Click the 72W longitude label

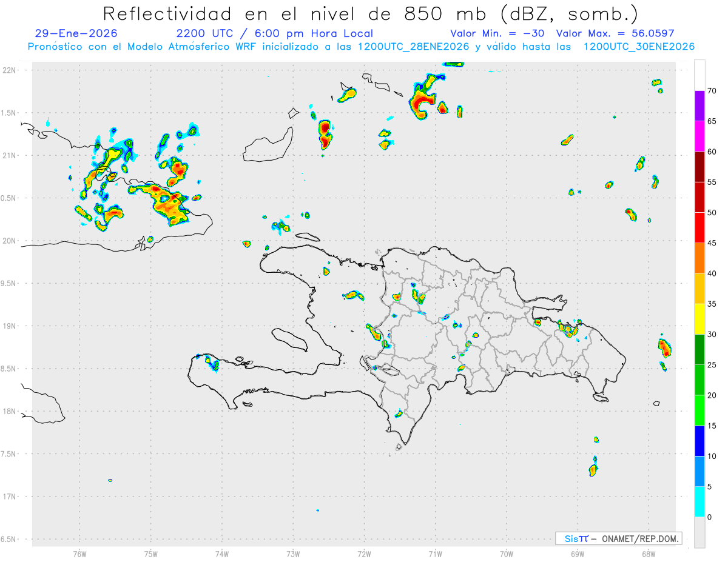364,554
